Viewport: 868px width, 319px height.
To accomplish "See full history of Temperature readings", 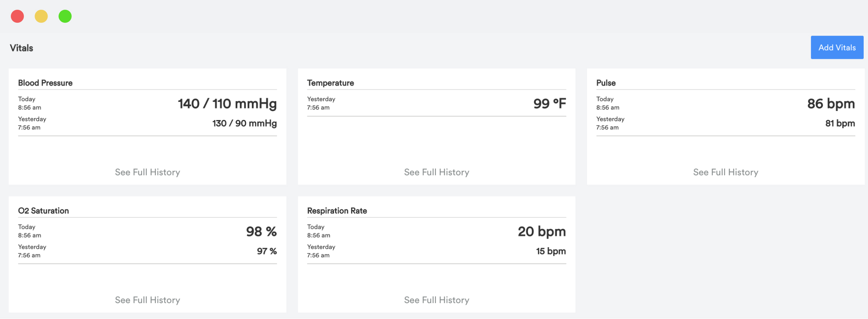I will pos(436,172).
